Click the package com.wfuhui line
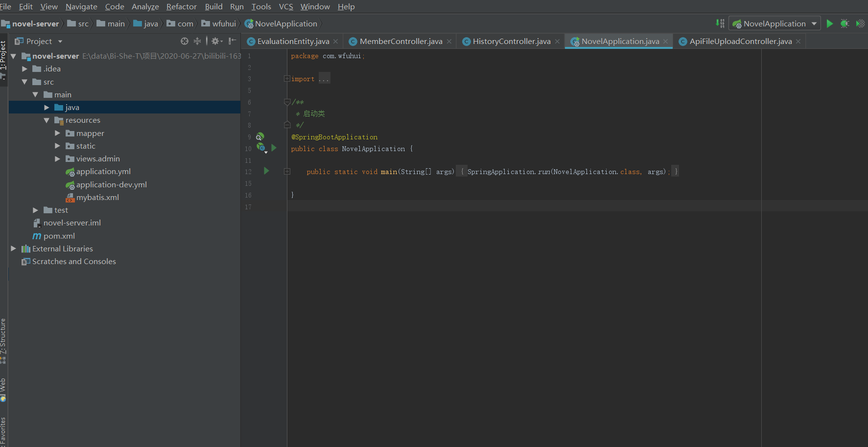868x447 pixels. click(328, 56)
